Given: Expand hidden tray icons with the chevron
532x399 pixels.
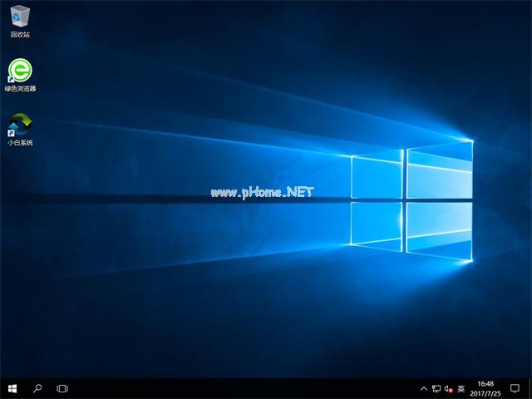Looking at the screenshot, I should click(x=424, y=388).
